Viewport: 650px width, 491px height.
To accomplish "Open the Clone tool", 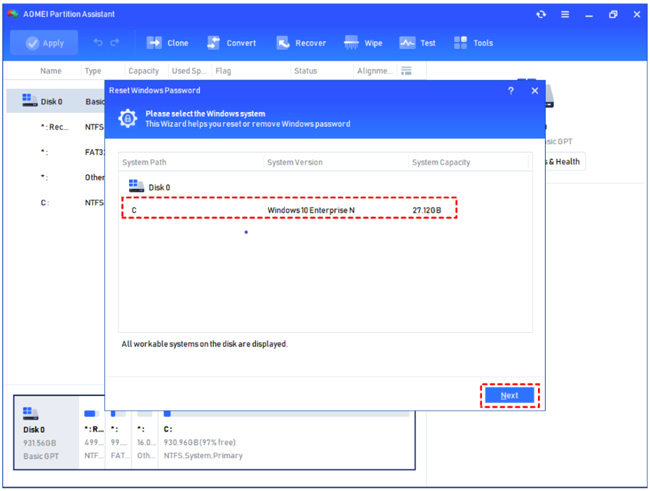I will [167, 43].
